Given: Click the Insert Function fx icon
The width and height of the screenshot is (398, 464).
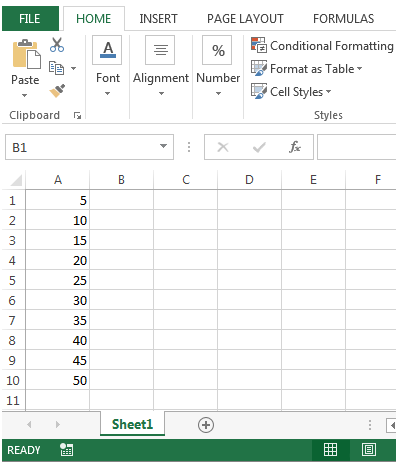Looking at the screenshot, I should tap(295, 147).
